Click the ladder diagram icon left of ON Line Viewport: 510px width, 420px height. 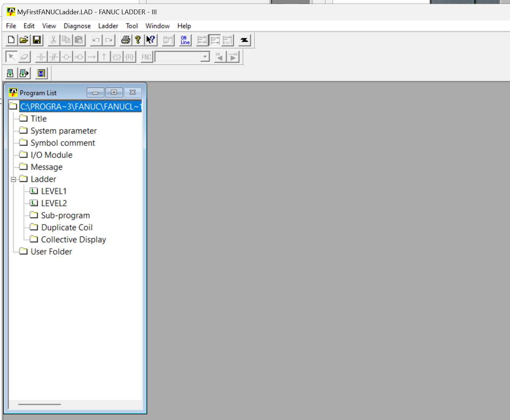(x=168, y=40)
